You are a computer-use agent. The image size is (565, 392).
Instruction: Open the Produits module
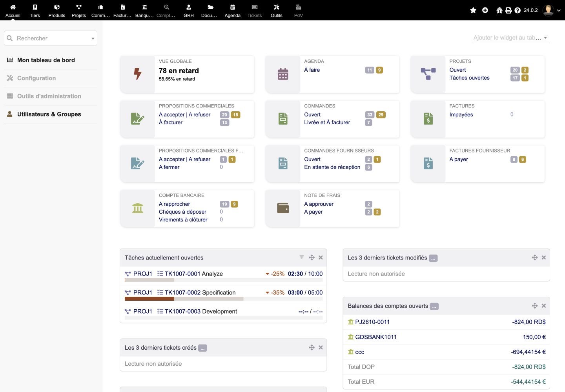pos(57,11)
